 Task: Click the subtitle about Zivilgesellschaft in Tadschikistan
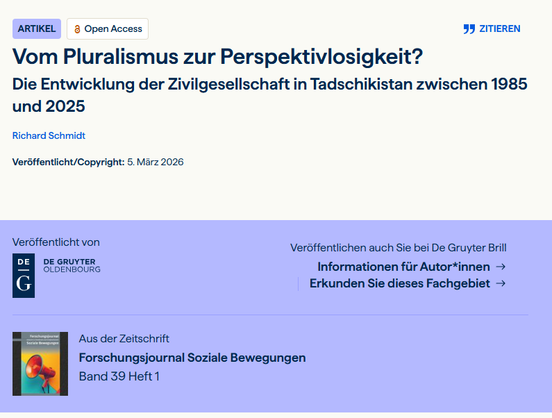tap(270, 95)
